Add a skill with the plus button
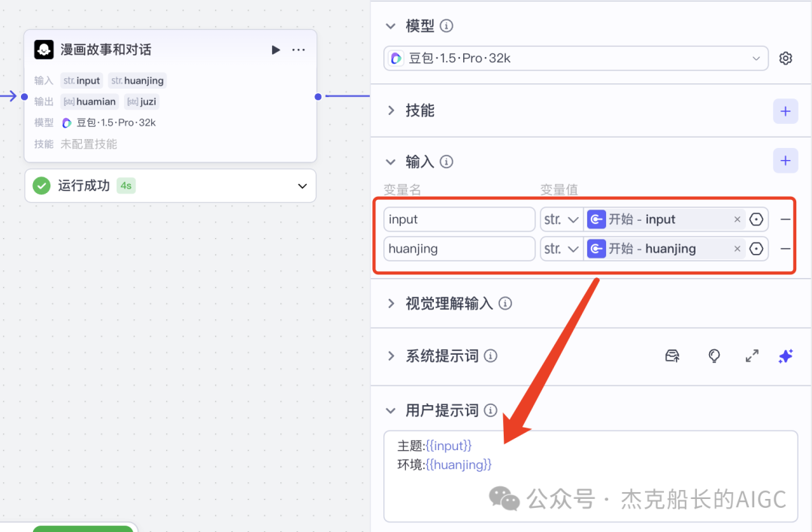Viewport: 812px width, 532px height. point(786,111)
